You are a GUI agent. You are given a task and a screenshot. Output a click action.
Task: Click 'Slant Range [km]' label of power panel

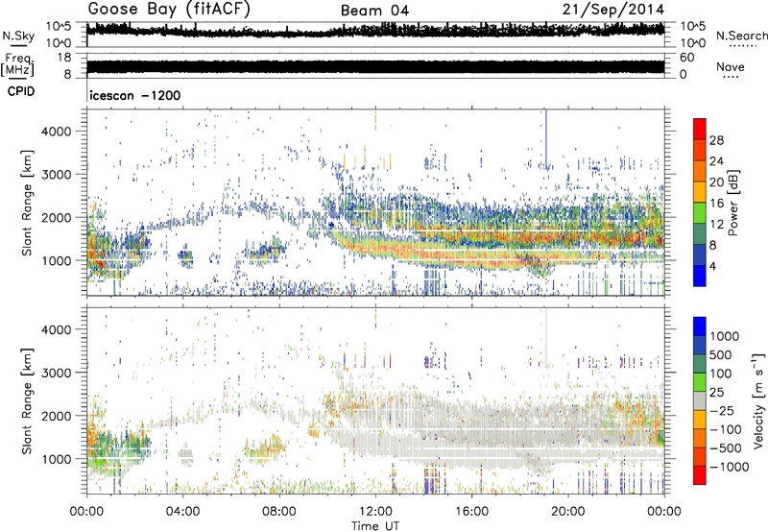(x=27, y=203)
